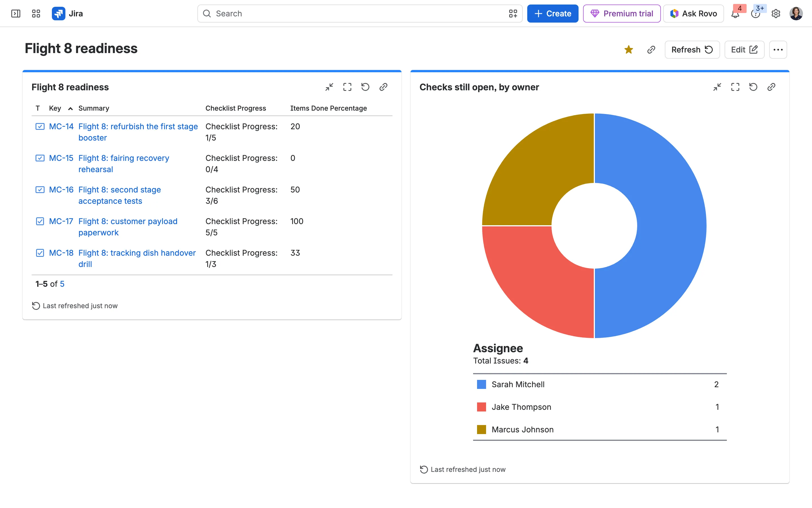Open the dashboard more actions menu

pyautogui.click(x=778, y=50)
